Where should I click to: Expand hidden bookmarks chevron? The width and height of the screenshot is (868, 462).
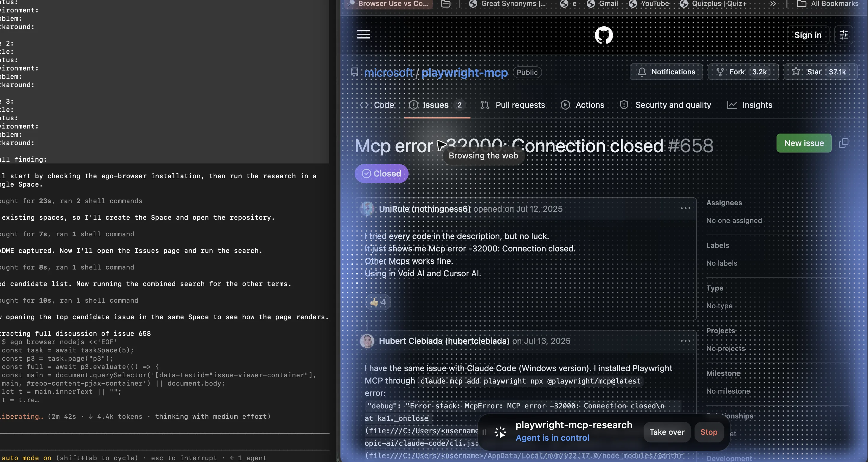pos(773,4)
